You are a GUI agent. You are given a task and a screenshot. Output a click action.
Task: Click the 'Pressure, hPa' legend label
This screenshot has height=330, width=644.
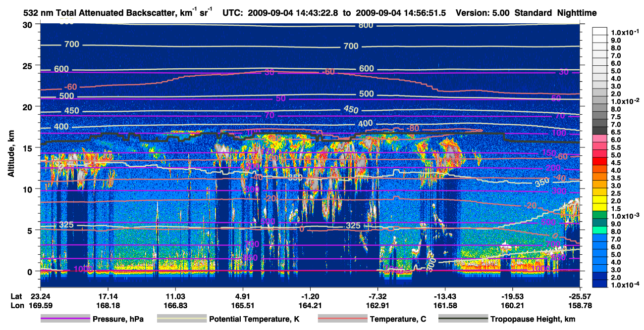pos(118,319)
